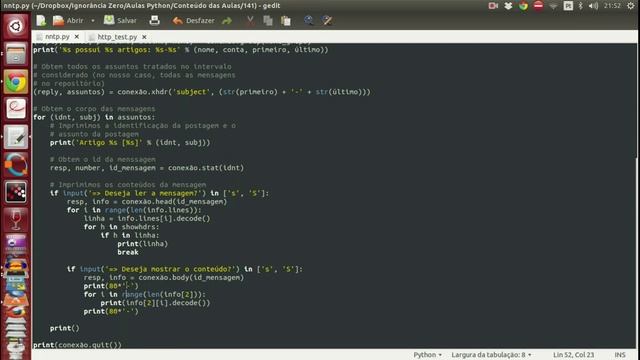This screenshot has width=640, height=360.
Task: Redo the last action with green arrow
Action: tap(227, 20)
